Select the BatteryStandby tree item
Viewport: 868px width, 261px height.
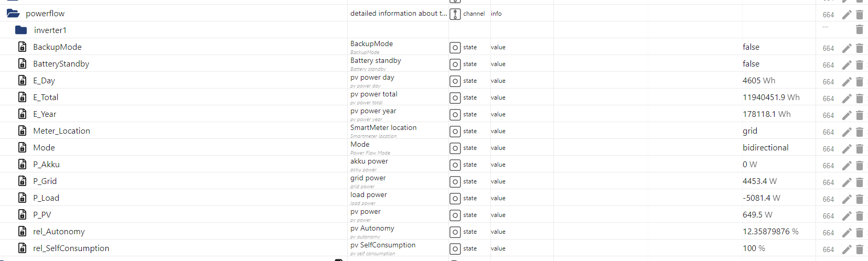click(61, 63)
